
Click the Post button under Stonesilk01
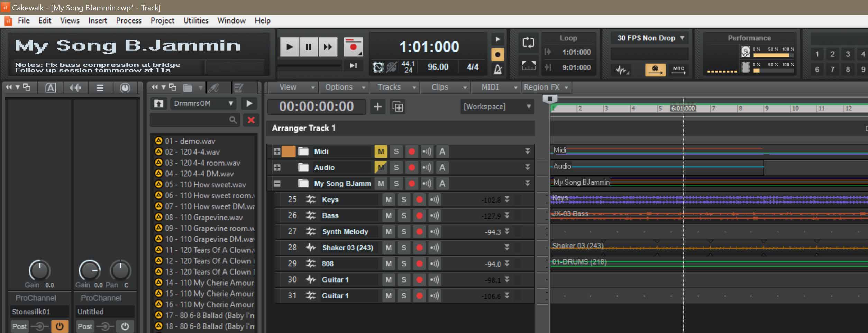click(x=19, y=326)
